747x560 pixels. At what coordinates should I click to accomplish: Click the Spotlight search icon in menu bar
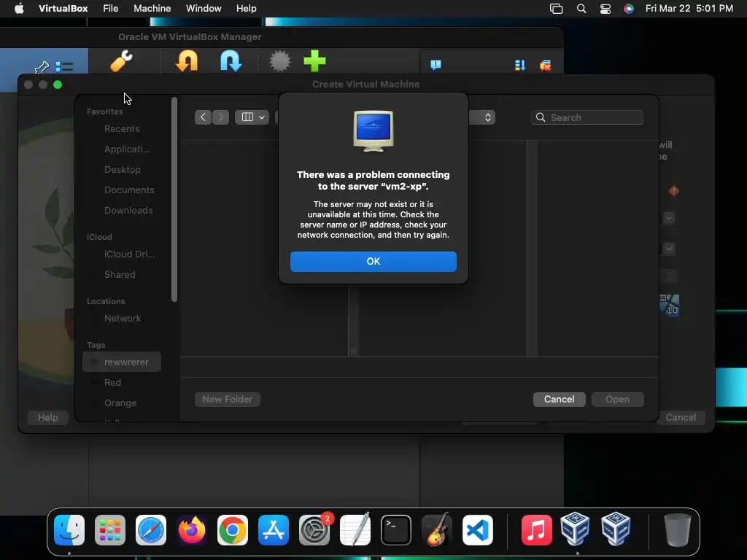tap(581, 9)
